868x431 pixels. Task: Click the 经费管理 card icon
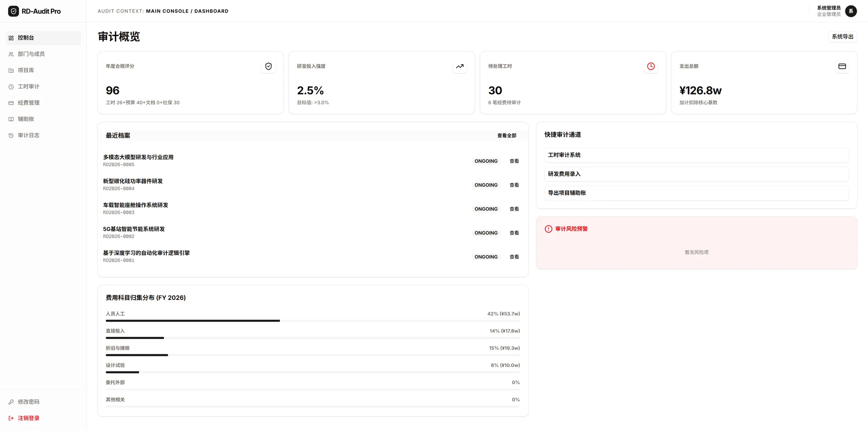[x=11, y=103]
